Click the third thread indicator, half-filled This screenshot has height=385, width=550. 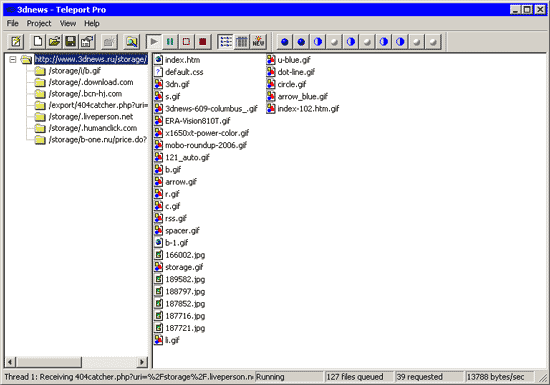click(317, 42)
